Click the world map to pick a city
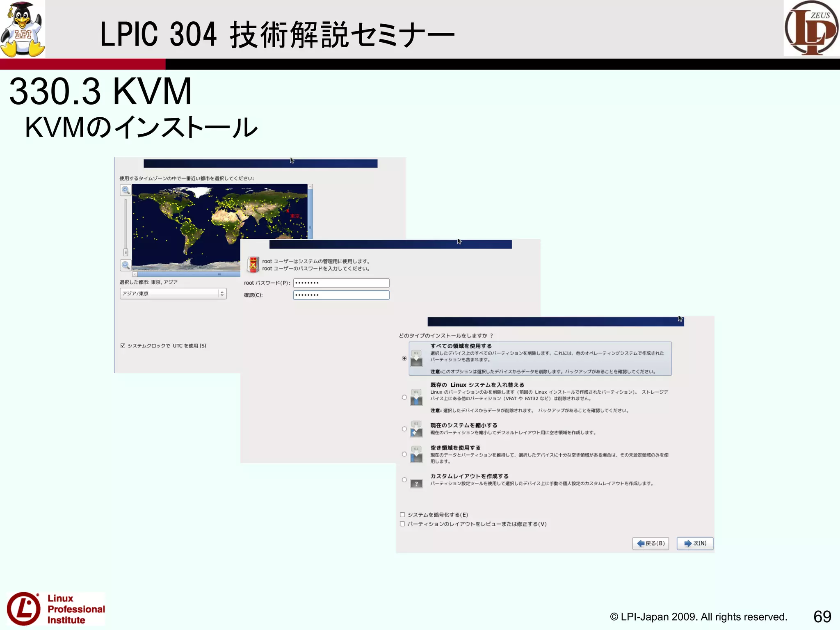Screen dimensions: 840x630 (219, 227)
